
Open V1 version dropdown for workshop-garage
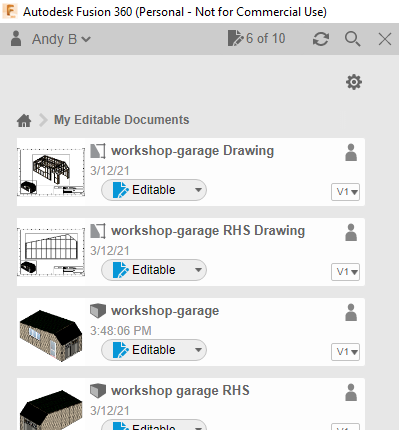point(345,352)
